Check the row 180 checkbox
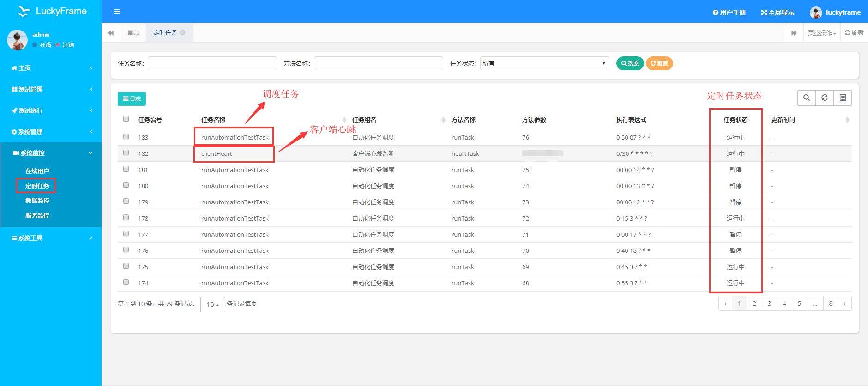The width and height of the screenshot is (868, 386). (x=126, y=185)
